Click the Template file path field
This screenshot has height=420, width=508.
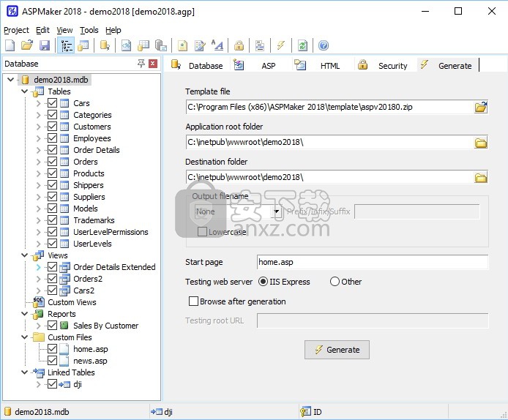point(330,107)
